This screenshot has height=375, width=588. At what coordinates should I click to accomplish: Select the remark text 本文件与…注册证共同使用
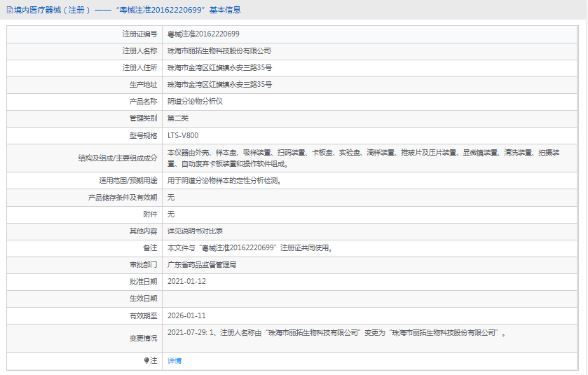[x=249, y=248]
